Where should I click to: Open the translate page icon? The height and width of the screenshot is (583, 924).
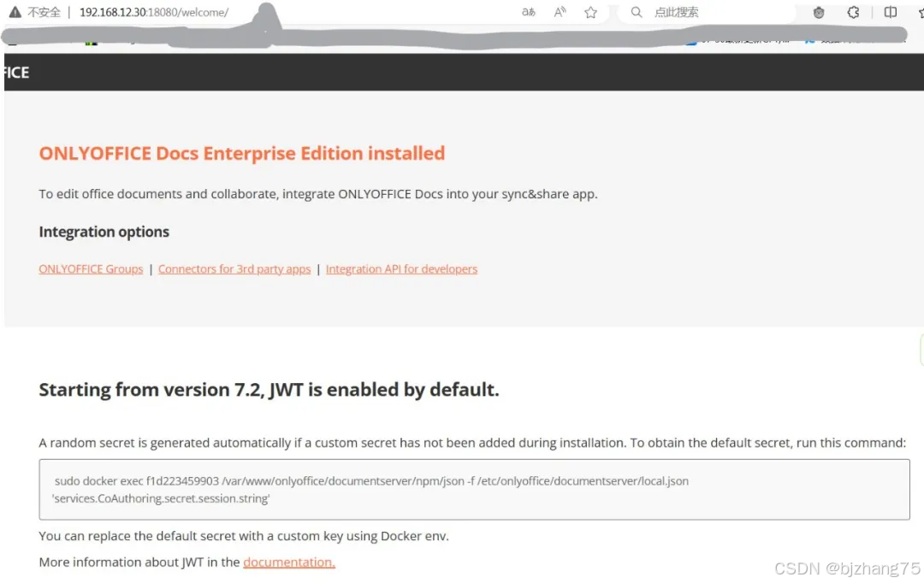pos(529,12)
